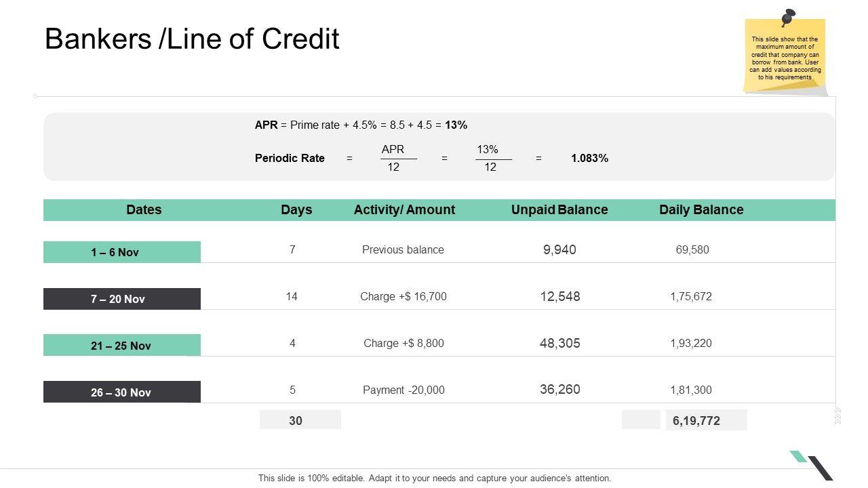Click the pushpin icon on sticky note

[x=788, y=16]
